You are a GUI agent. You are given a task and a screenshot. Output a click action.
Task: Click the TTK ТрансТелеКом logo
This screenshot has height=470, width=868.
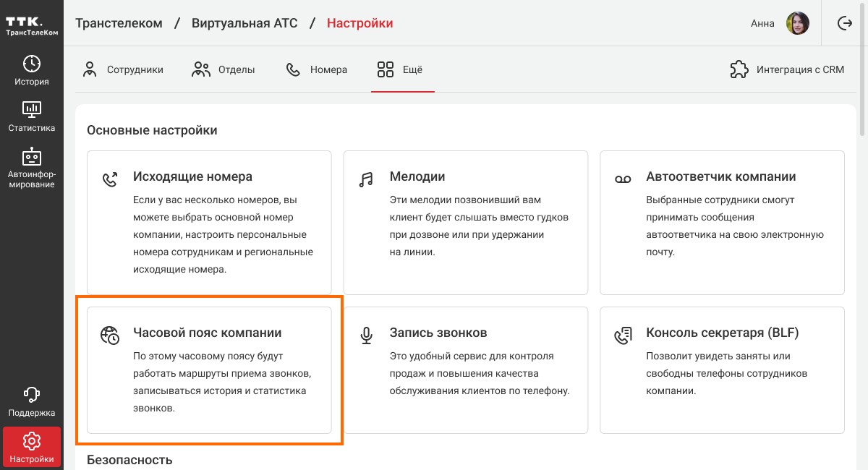click(32, 24)
